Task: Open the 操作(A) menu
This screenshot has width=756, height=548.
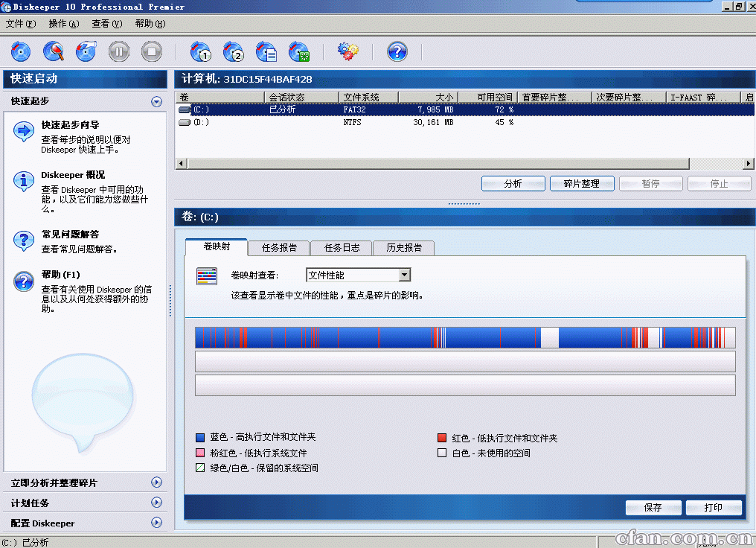Action: click(x=64, y=24)
